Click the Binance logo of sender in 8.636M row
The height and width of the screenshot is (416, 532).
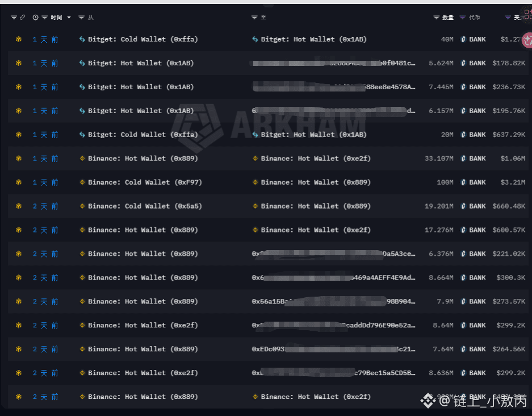click(82, 373)
